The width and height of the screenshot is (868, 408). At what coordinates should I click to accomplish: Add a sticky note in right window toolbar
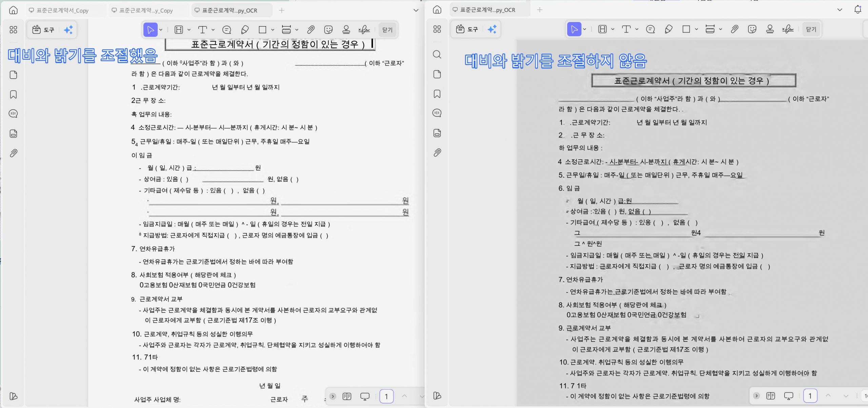tap(650, 29)
